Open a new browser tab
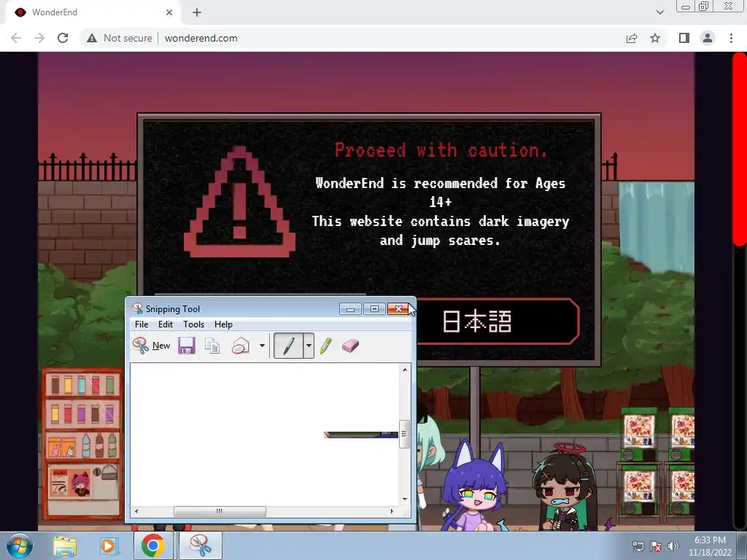 pos(197,12)
